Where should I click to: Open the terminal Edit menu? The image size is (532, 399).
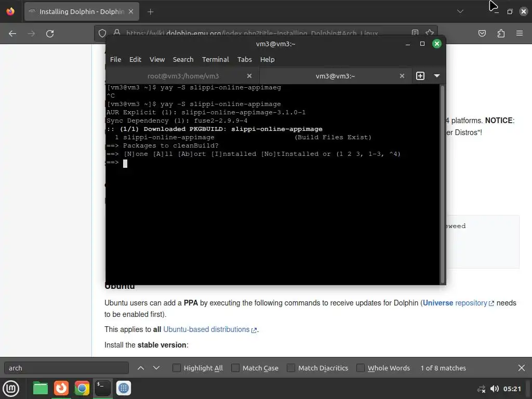(135, 59)
